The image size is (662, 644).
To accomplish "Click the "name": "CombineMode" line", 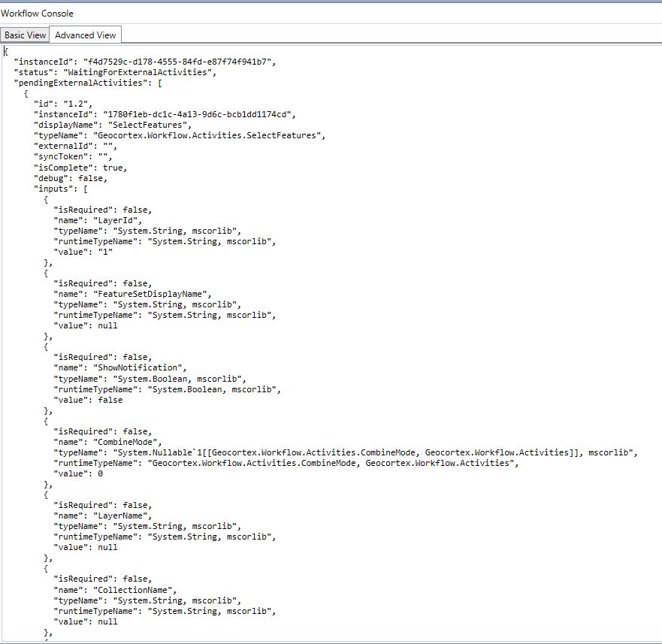I will 107,442.
